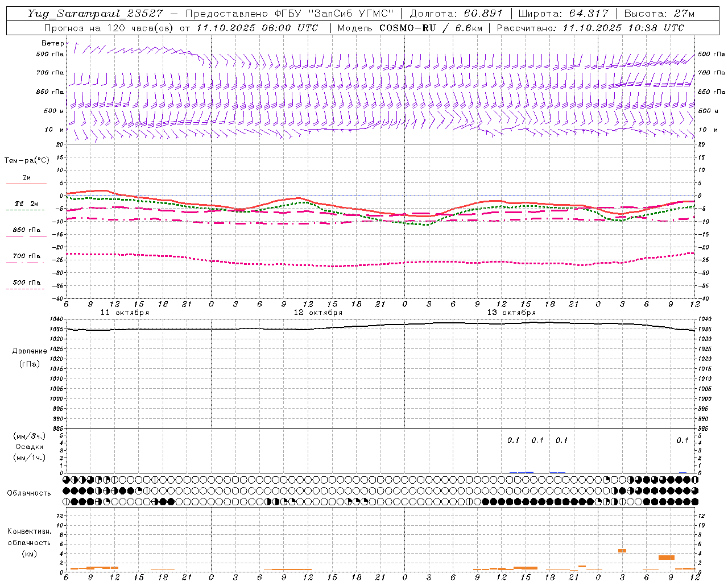Click the longitude value "Долгота: 60.891"
Viewport: 728px width, 582px height.
tap(456, 14)
